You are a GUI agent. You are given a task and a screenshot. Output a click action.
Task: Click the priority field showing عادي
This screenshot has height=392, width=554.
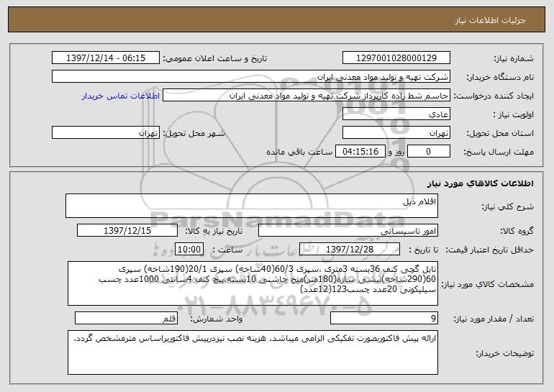(396, 114)
